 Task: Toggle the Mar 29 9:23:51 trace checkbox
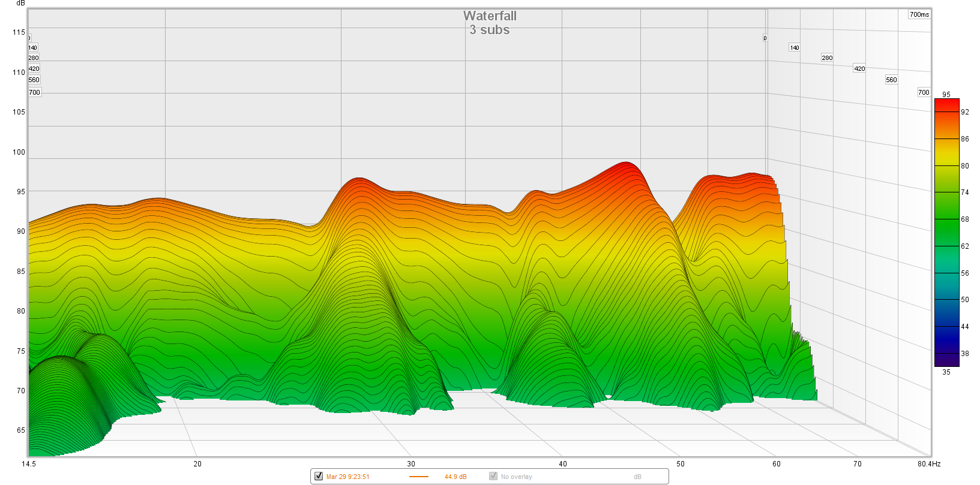point(319,476)
